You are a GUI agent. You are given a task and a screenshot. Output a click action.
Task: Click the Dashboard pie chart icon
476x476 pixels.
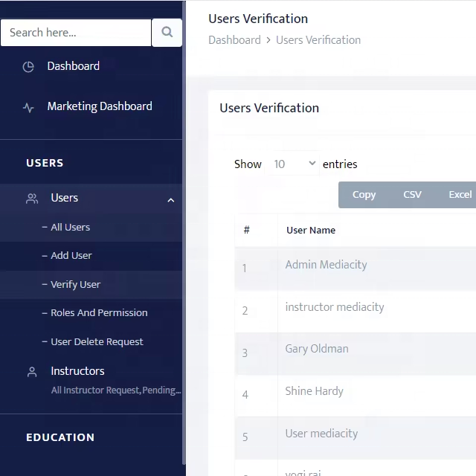[x=28, y=67]
